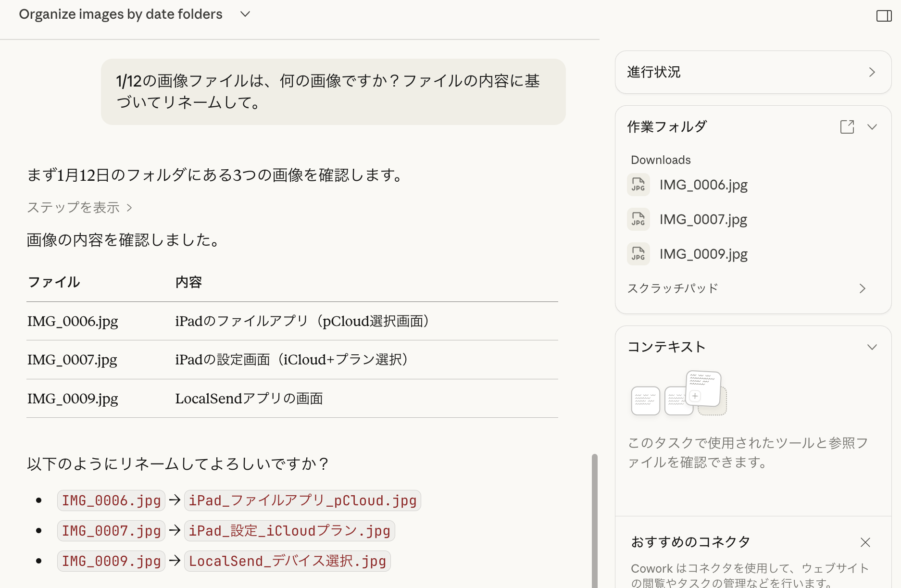The image size is (901, 588).
Task: Click the Downloads folder label
Action: pyautogui.click(x=661, y=160)
